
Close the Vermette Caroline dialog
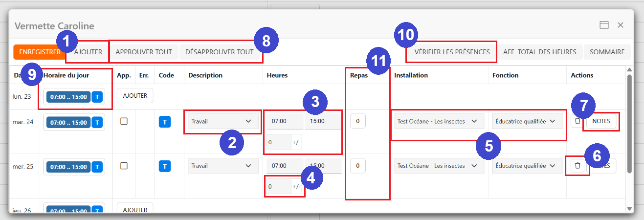click(620, 25)
